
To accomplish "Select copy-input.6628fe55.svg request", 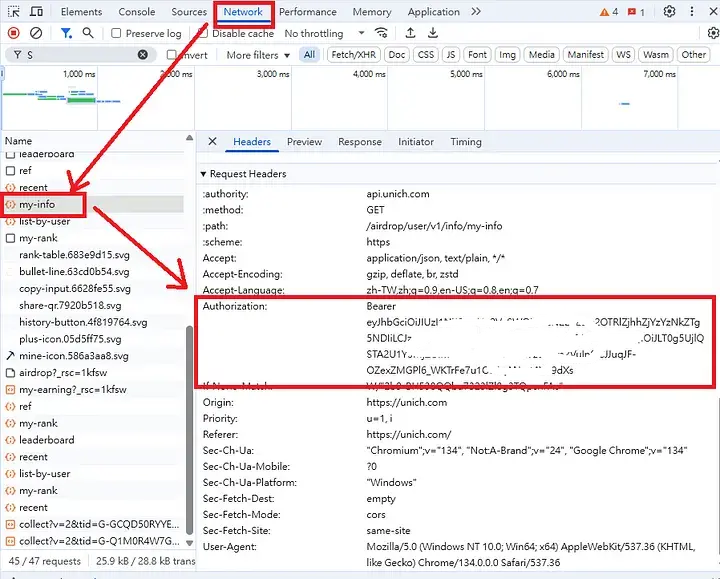I will pos(94,288).
